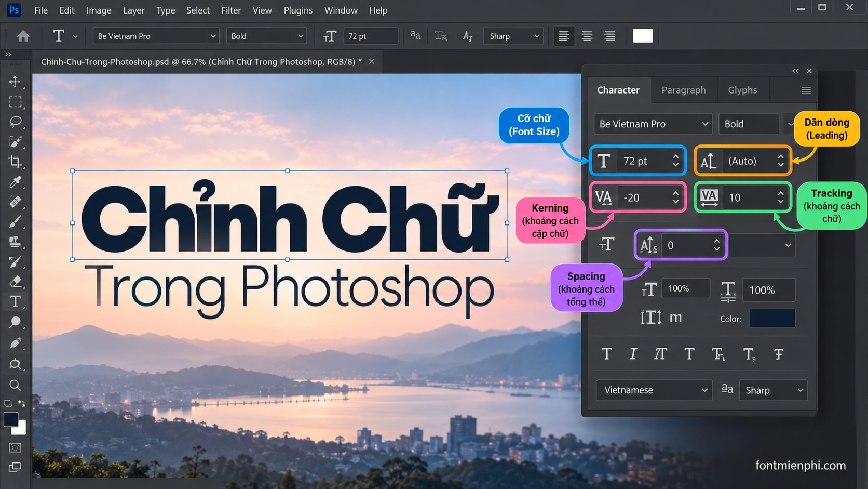Toggle Strikethrough style in Character panel
The image size is (868, 489).
point(778,354)
